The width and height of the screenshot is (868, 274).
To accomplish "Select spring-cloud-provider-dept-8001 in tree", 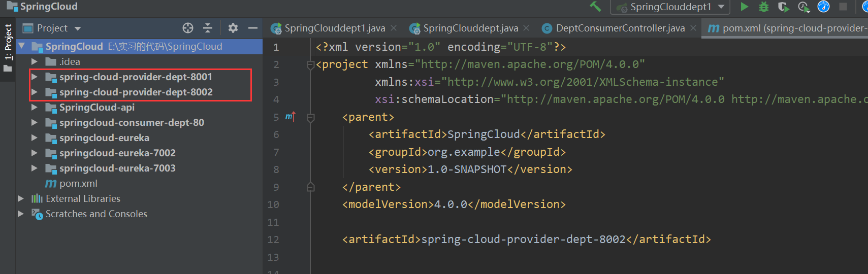I will point(136,77).
